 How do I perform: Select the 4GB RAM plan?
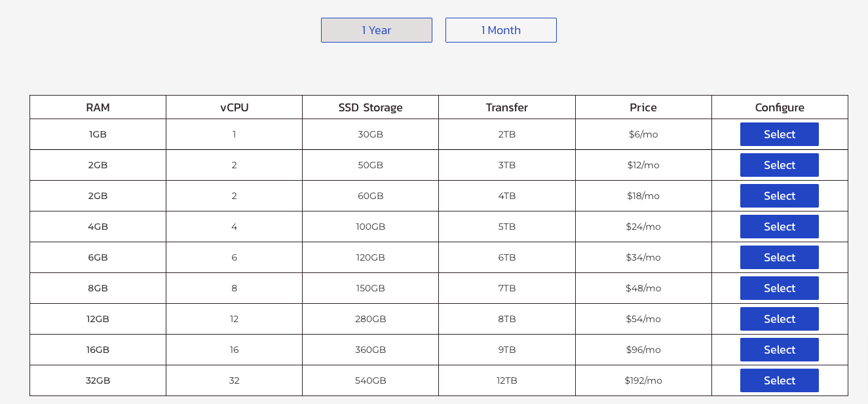coord(779,227)
